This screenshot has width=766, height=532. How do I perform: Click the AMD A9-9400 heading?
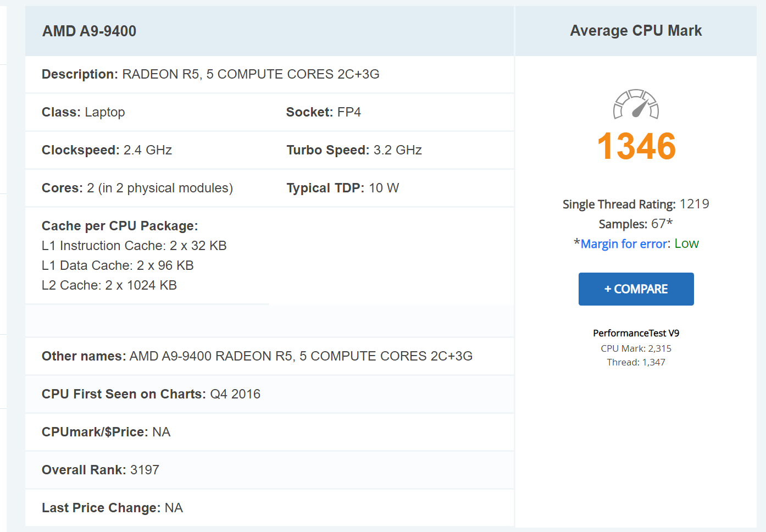[x=90, y=31]
